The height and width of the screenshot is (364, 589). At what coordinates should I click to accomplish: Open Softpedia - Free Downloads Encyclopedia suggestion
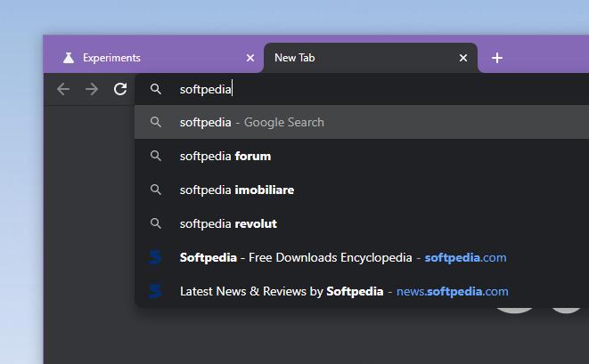click(362, 257)
